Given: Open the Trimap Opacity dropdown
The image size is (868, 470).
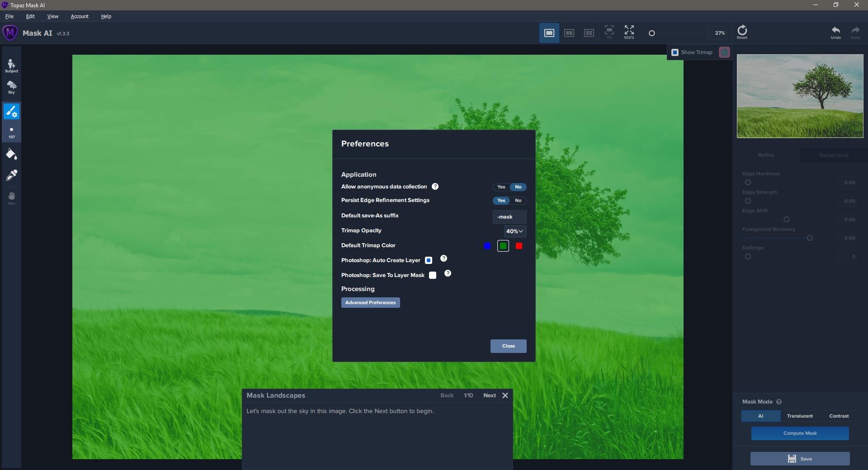Looking at the screenshot, I should [514, 231].
